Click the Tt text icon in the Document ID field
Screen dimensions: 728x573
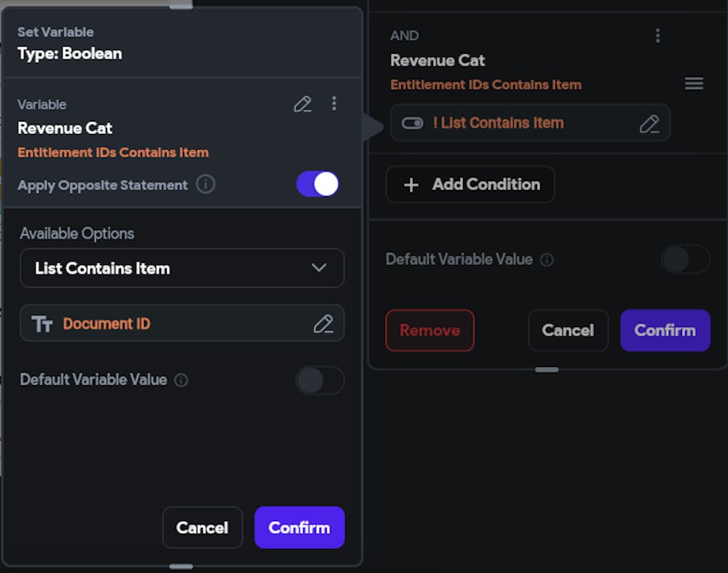click(42, 323)
